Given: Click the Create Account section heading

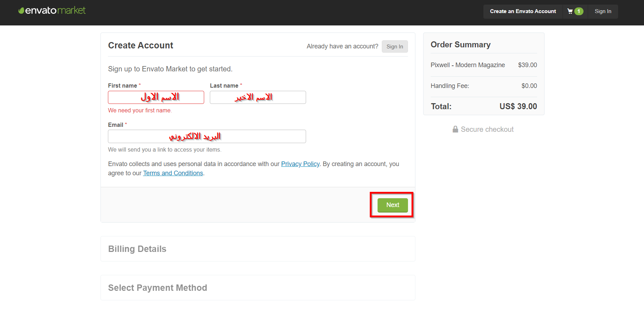Looking at the screenshot, I should click(140, 46).
